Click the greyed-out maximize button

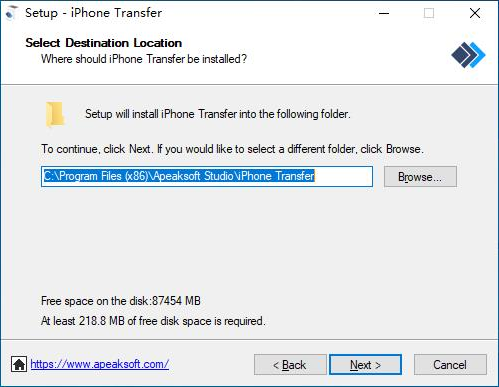tap(429, 13)
